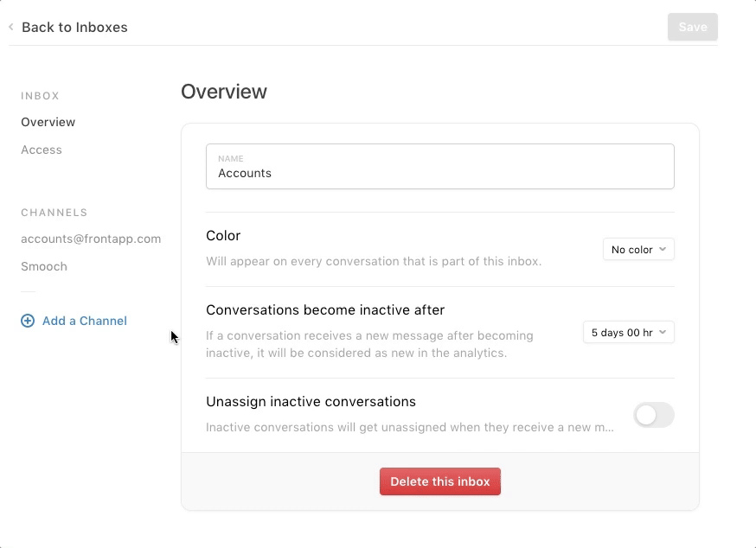Screen dimensions: 756x548
Task: Click the Unassign inactive conversations description text
Action: coord(410,428)
